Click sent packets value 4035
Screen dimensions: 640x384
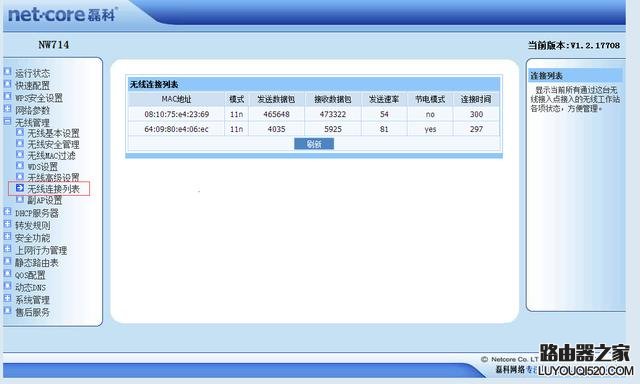[x=276, y=129]
